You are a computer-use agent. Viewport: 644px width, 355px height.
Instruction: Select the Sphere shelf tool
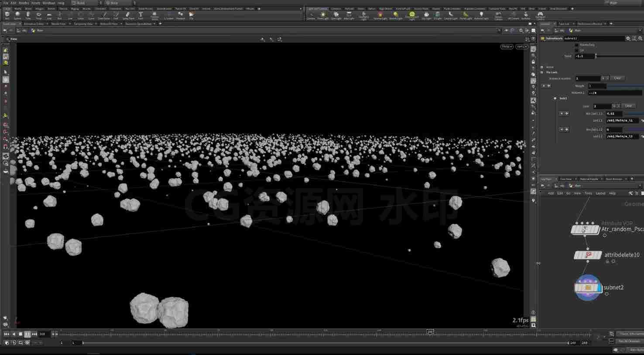17,15
